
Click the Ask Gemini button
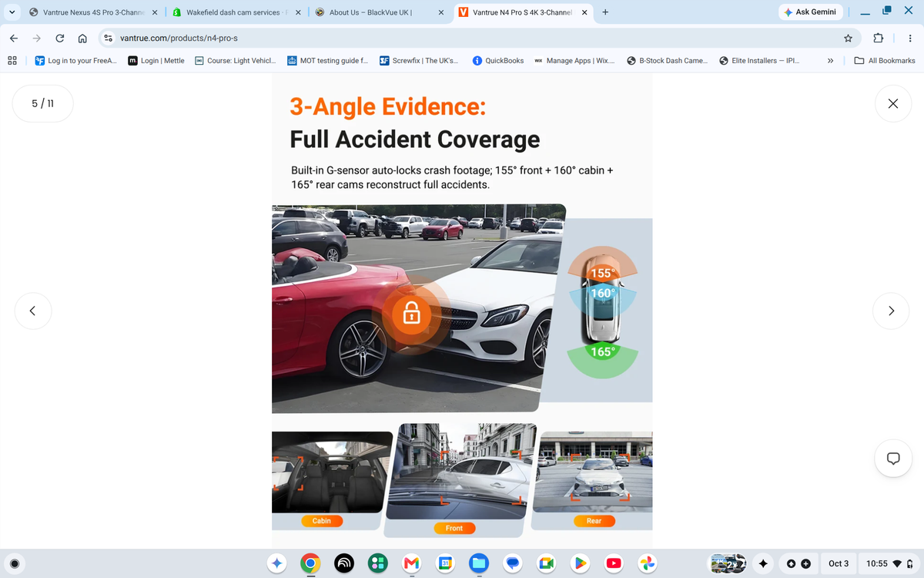click(811, 12)
